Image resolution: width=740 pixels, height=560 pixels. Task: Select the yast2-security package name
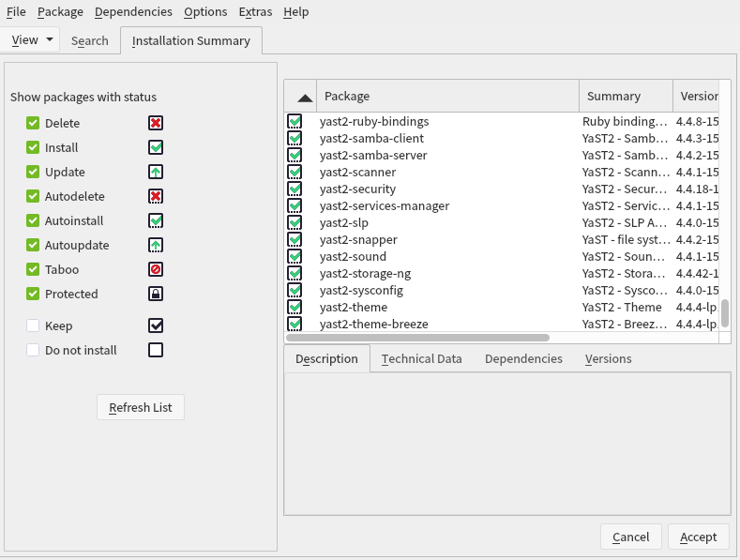coord(357,189)
